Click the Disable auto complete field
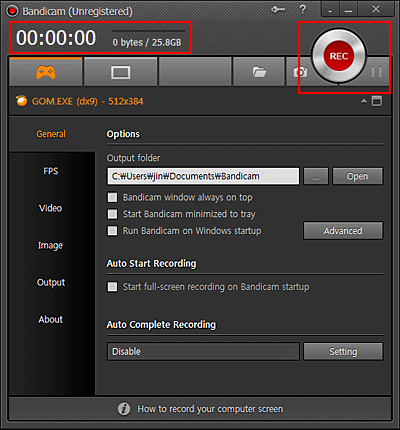The width and height of the screenshot is (400, 430). (x=203, y=351)
